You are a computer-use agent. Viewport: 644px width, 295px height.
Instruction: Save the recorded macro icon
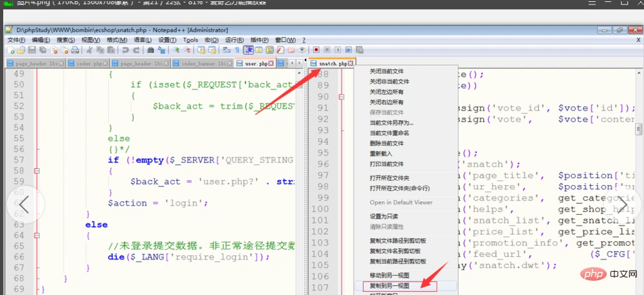pos(360,50)
